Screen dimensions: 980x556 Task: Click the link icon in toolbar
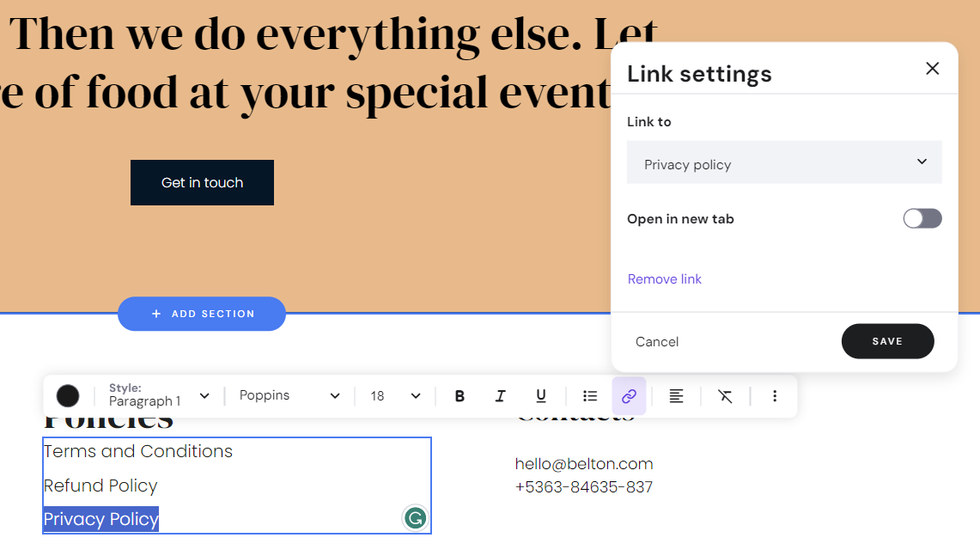pyautogui.click(x=629, y=396)
